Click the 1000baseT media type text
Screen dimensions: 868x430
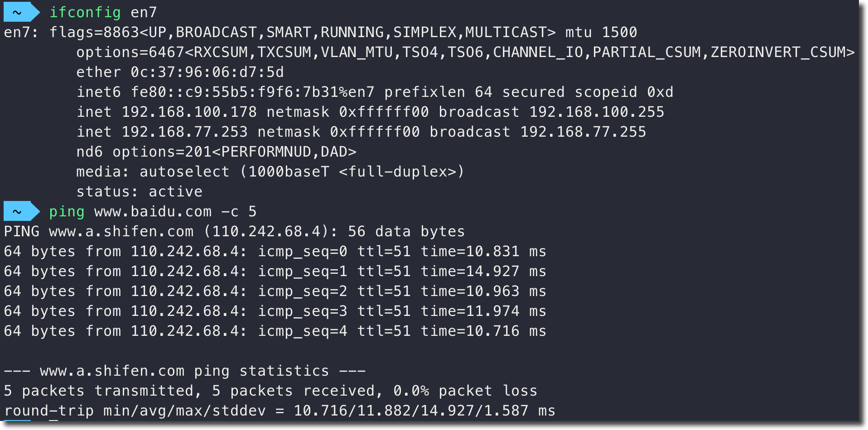tap(289, 172)
